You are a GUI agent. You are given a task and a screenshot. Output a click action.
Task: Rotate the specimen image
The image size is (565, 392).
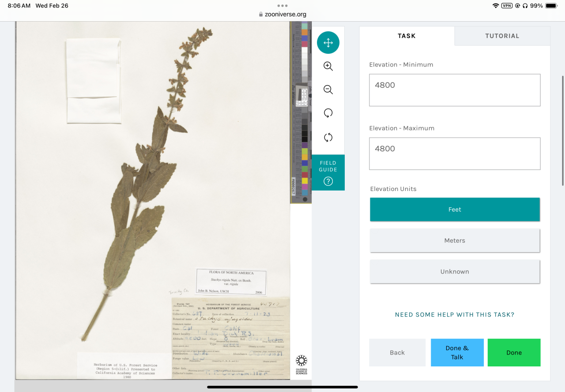click(328, 113)
